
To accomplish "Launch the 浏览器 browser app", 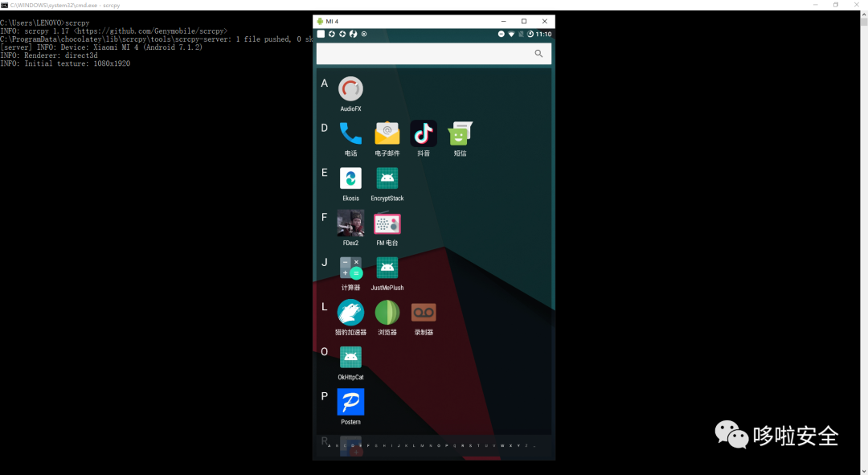I will pos(387,317).
